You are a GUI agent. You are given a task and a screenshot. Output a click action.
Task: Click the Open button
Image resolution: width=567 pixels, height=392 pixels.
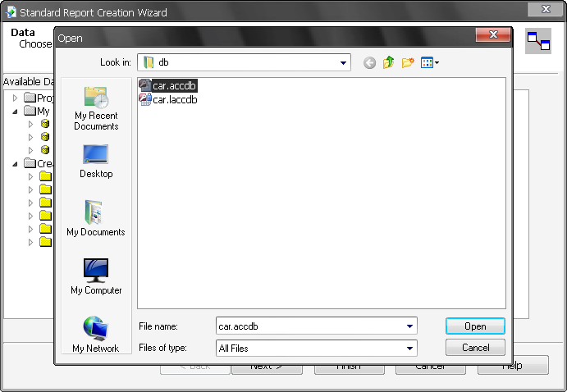coord(475,326)
